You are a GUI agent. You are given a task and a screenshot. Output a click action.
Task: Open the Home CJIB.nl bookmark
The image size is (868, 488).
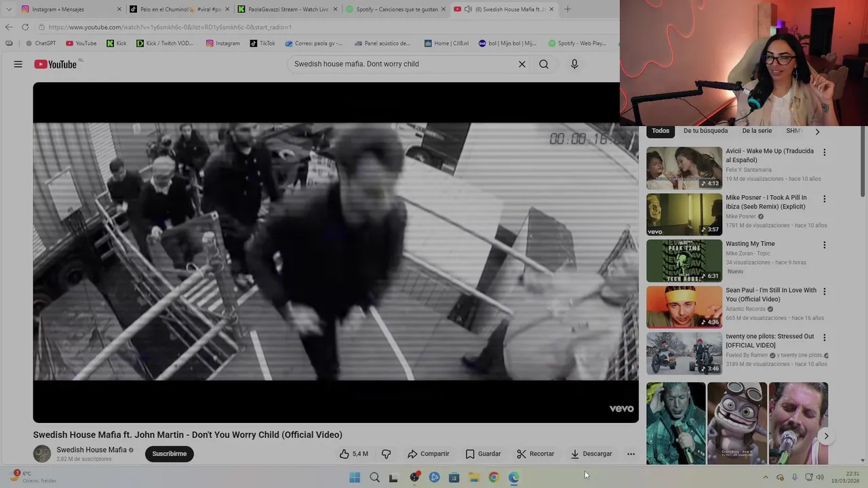[446, 43]
